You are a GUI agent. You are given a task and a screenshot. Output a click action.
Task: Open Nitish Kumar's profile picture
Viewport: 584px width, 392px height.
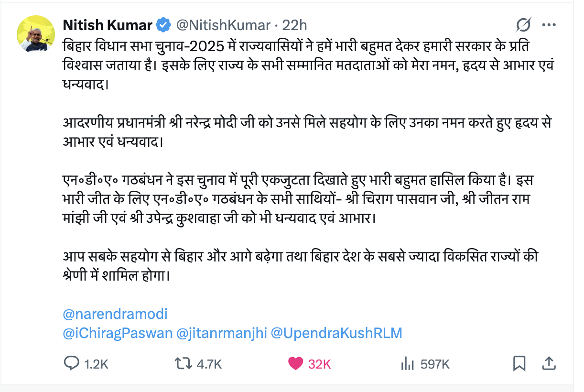pos(36,33)
